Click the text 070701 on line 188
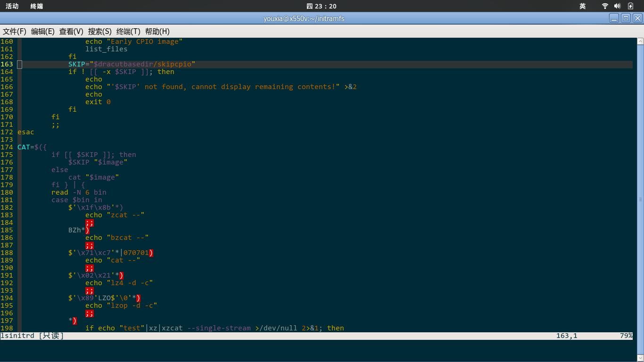This screenshot has width=644, height=362. click(136, 253)
